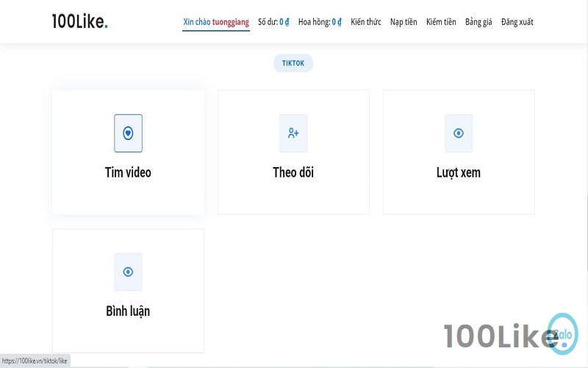Click the eye icon above Bình luận
588x368 pixels.
(128, 272)
